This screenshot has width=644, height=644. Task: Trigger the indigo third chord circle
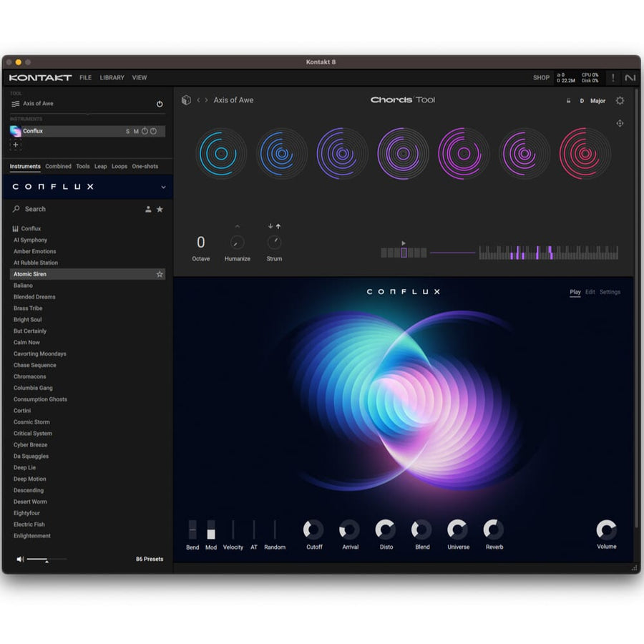tap(342, 154)
